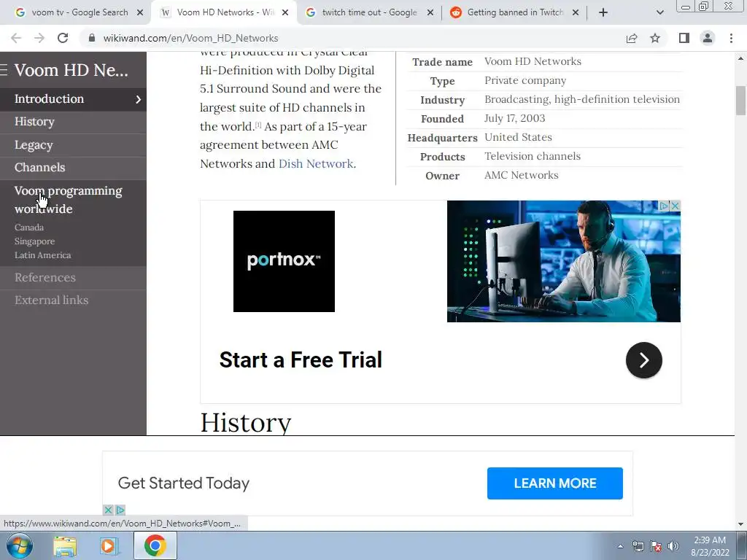Open the Introduction section in sidebar
The height and width of the screenshot is (560, 747).
(49, 99)
